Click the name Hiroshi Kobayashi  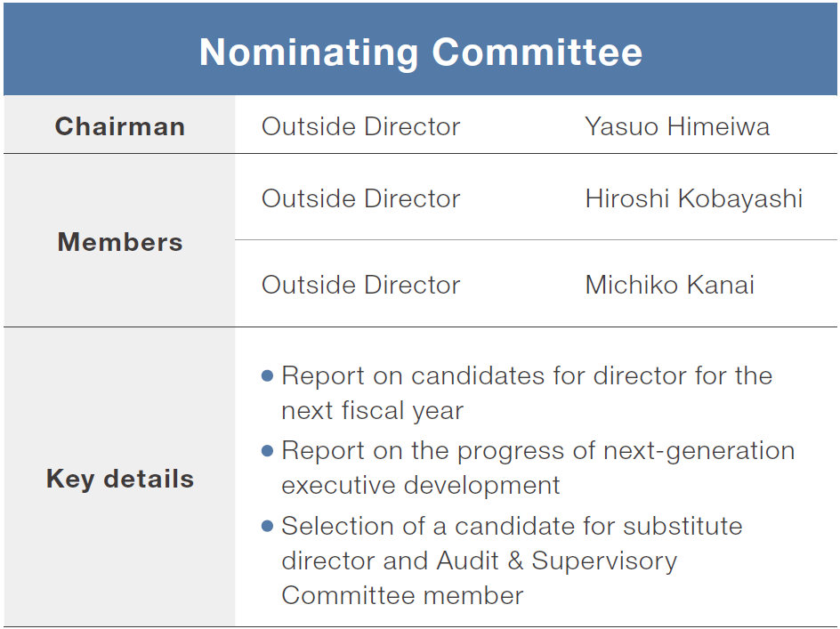(x=693, y=198)
